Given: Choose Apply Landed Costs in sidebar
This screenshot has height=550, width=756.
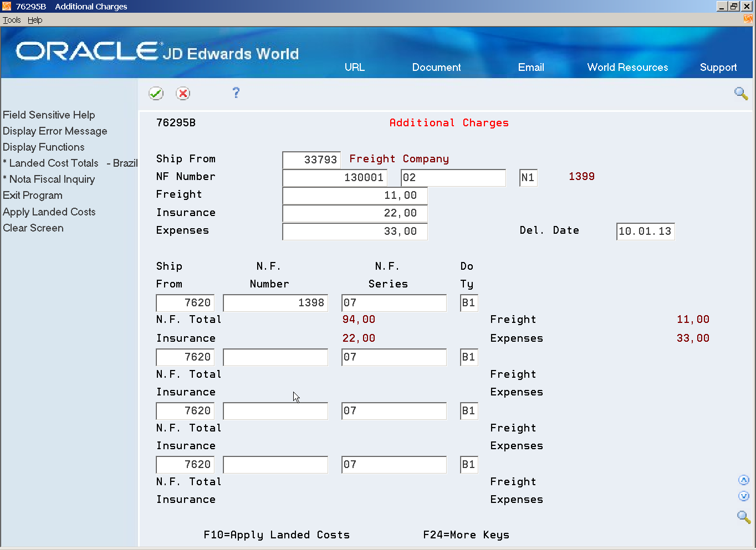Looking at the screenshot, I should [49, 212].
